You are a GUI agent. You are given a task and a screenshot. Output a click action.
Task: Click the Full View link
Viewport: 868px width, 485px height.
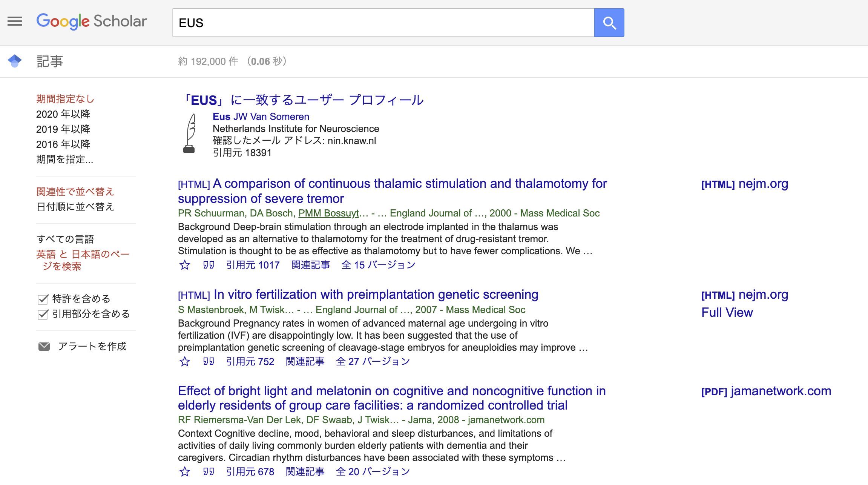tap(727, 313)
